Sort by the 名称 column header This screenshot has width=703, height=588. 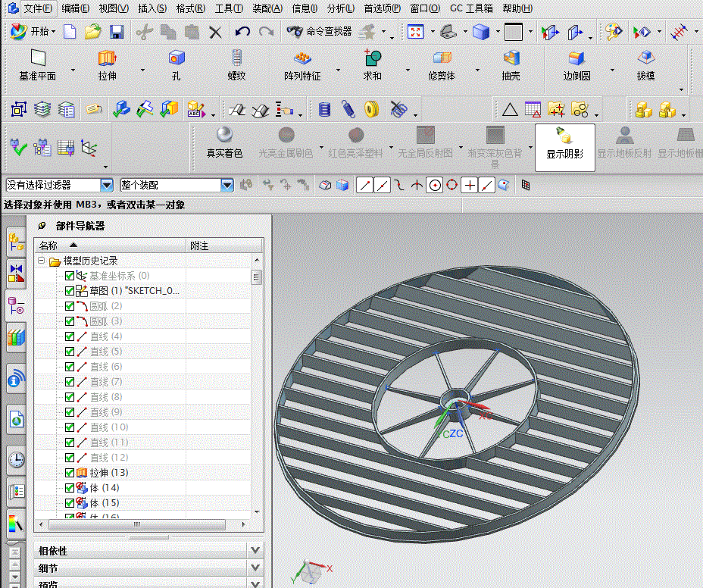(110, 246)
